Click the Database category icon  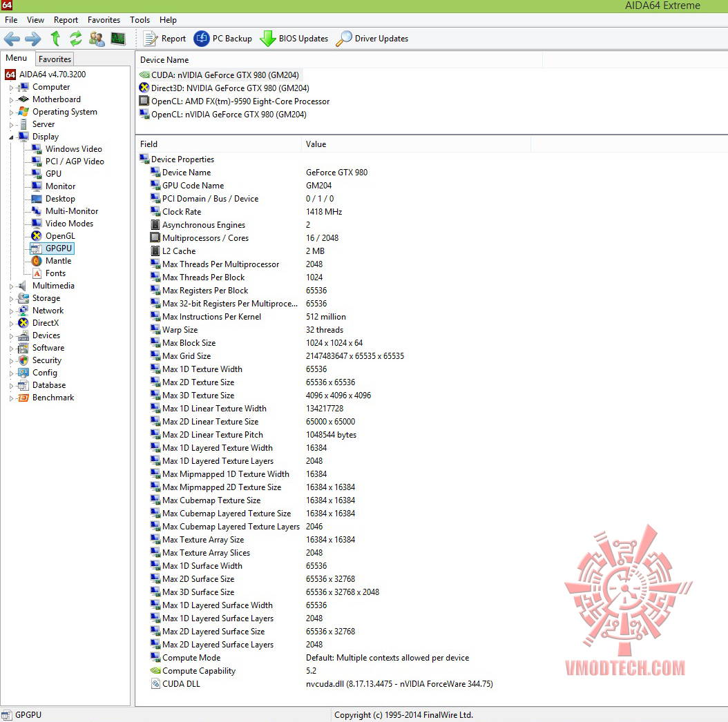coord(23,385)
